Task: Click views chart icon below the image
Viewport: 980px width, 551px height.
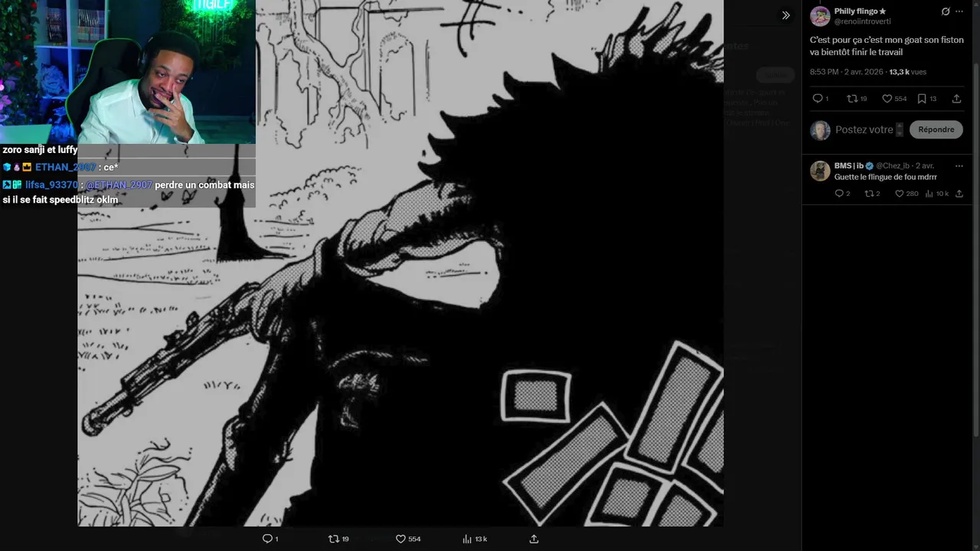Action: (x=467, y=539)
